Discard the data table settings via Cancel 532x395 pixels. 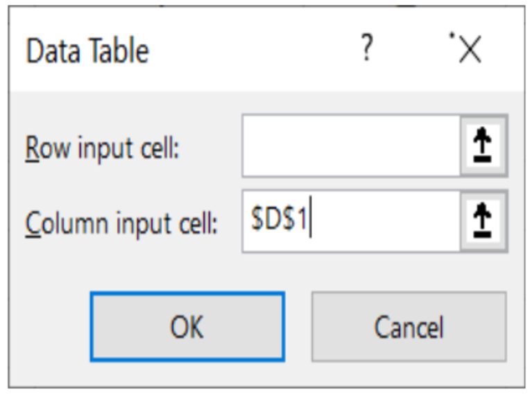pos(409,326)
